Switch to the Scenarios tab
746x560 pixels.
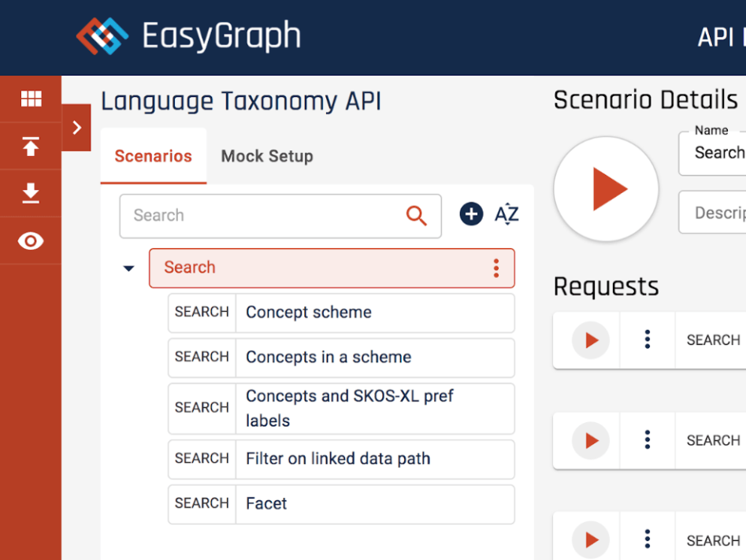click(x=153, y=156)
